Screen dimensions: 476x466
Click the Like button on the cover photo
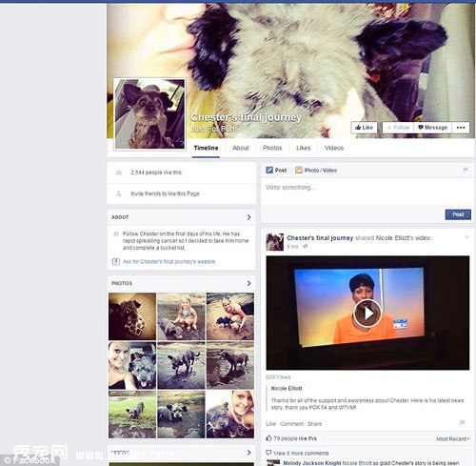[364, 128]
